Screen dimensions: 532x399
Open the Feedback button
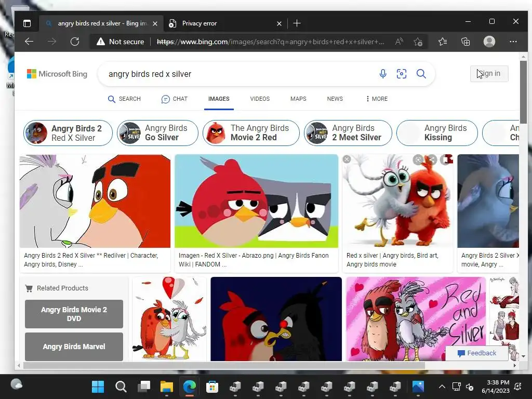click(x=477, y=353)
